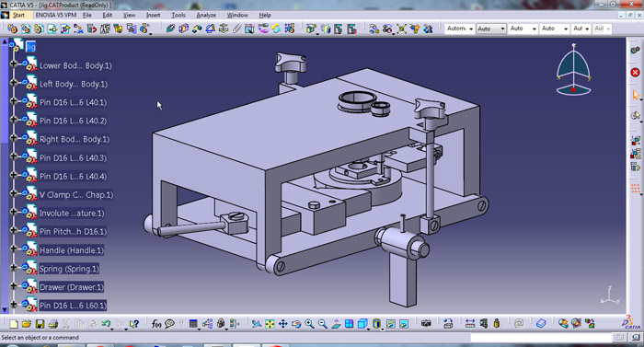Click the Undo arrow icon
The image size is (644, 347).
pos(106,324)
